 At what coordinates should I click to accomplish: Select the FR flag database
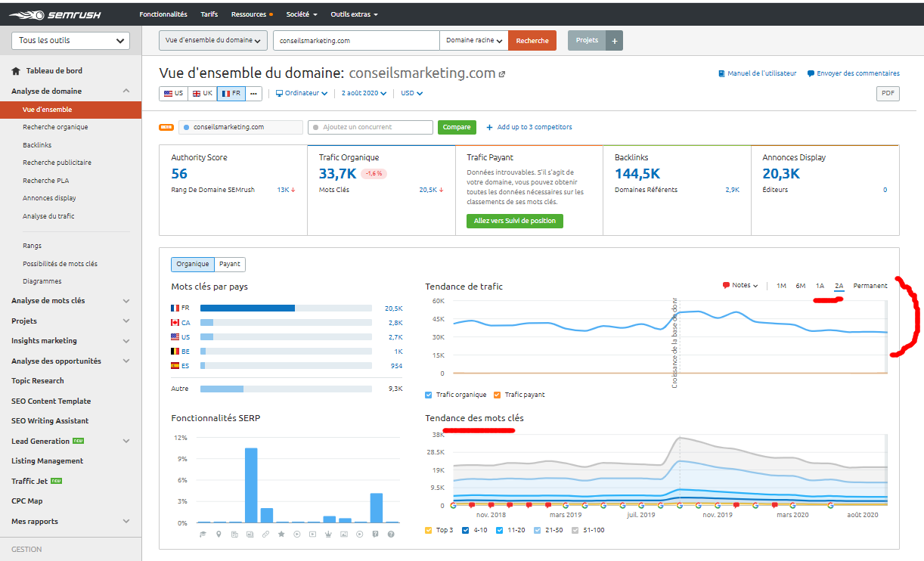pyautogui.click(x=231, y=94)
